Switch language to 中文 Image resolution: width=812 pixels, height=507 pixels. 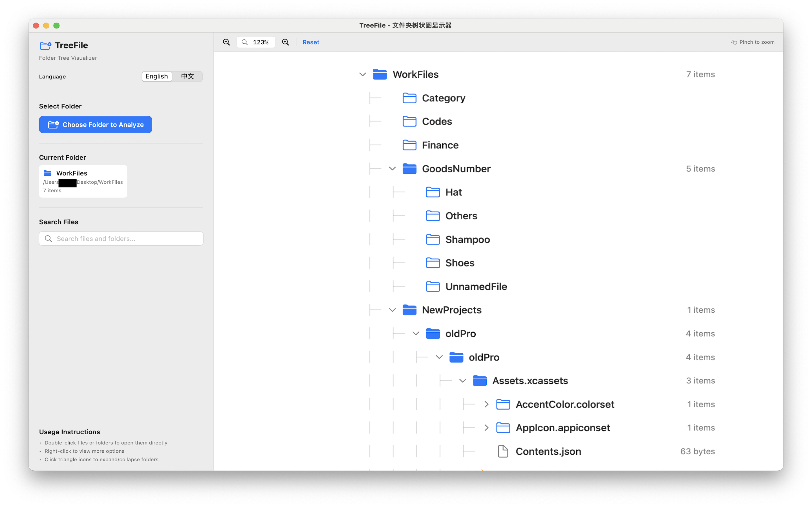(x=187, y=76)
